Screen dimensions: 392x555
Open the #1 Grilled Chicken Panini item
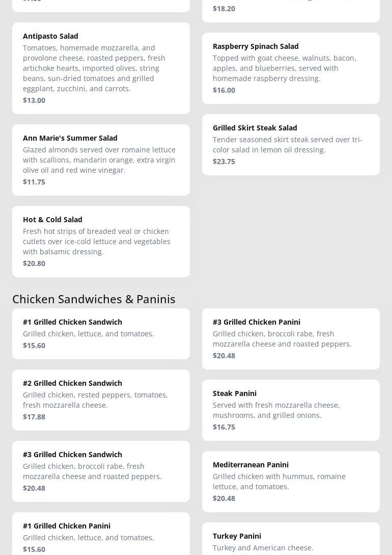101,535
